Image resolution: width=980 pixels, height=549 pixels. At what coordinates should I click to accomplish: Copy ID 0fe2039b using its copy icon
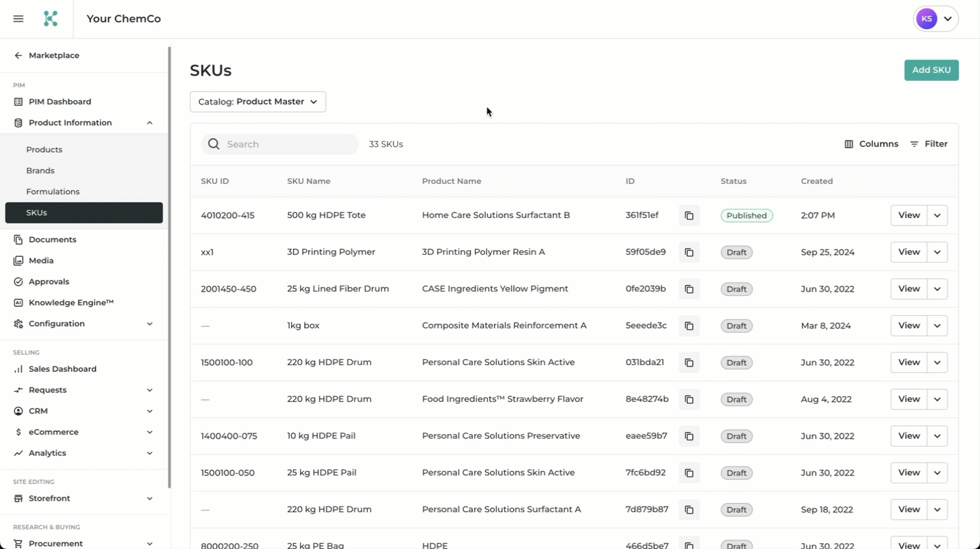[688, 289]
